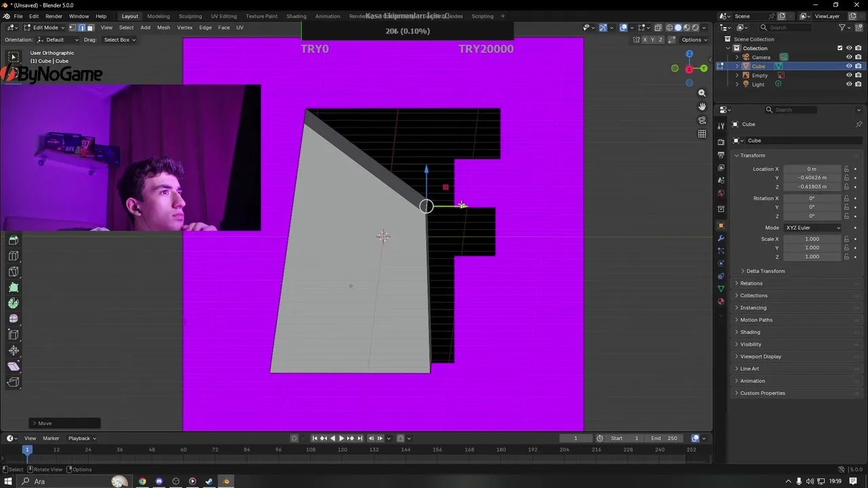Open the Vertex menu
The height and width of the screenshot is (488, 868).
click(184, 28)
